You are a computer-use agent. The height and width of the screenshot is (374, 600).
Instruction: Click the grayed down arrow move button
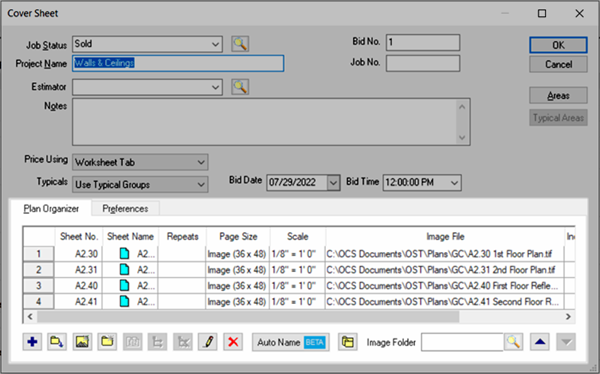pyautogui.click(x=566, y=342)
